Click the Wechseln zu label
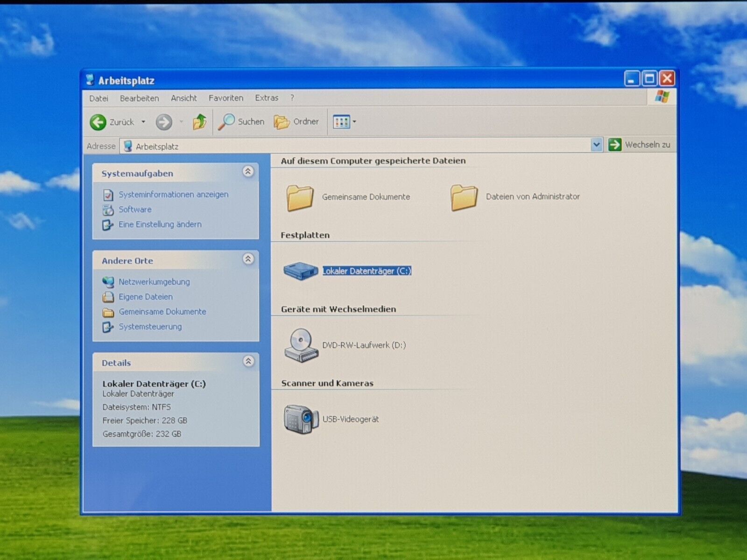 pyautogui.click(x=648, y=145)
